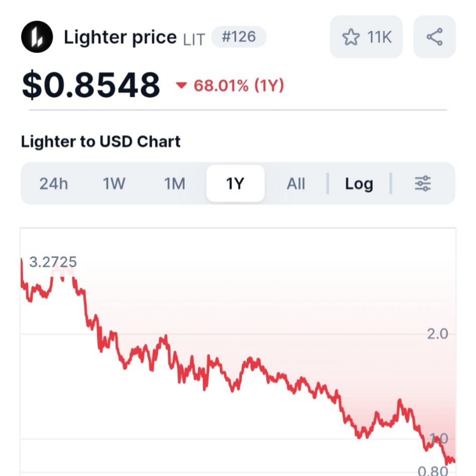The width and height of the screenshot is (476, 476).
Task: Click the Lighter to USD Chart heading
Action: 100,142
